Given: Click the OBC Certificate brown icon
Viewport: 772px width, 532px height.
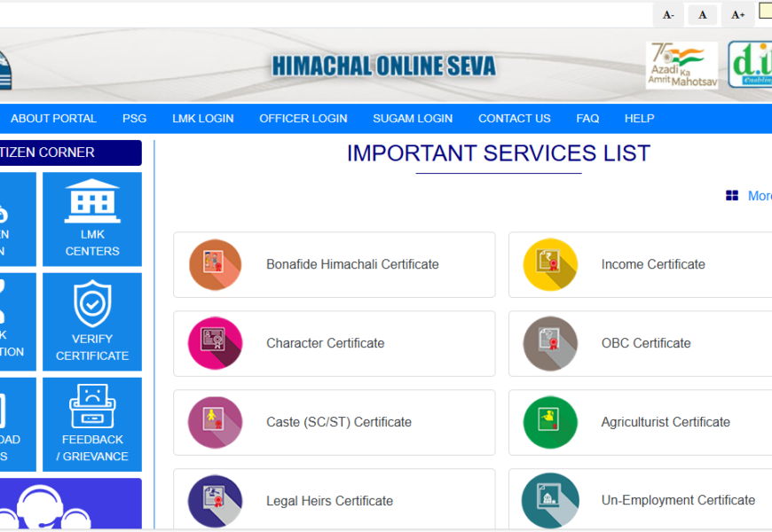Looking at the screenshot, I should point(550,343).
